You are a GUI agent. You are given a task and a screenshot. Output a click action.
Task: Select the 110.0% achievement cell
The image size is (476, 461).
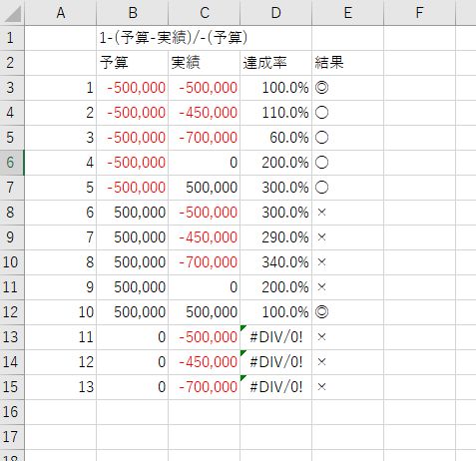(x=276, y=113)
